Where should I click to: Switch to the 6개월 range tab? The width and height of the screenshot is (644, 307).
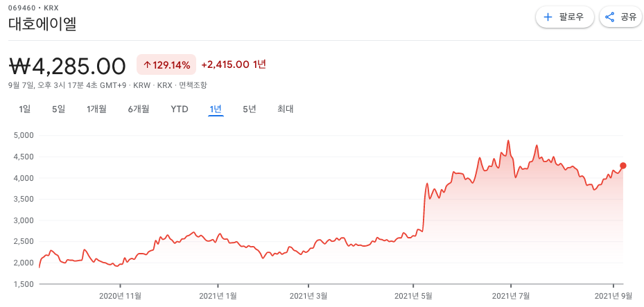tap(139, 109)
